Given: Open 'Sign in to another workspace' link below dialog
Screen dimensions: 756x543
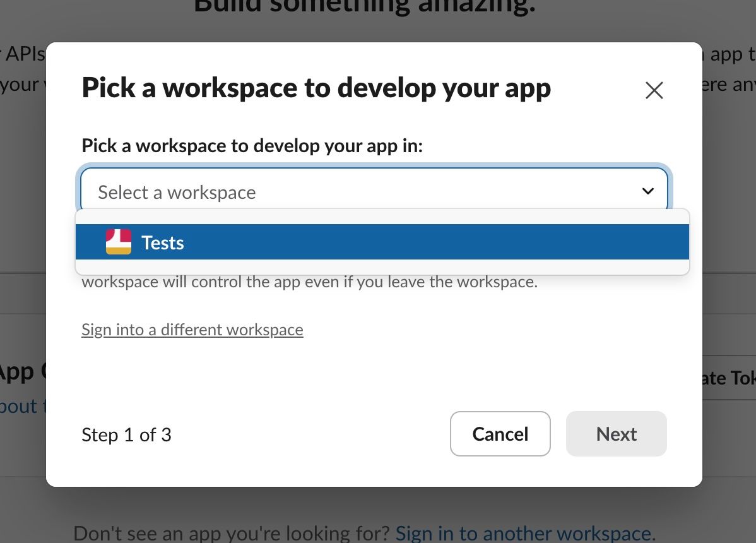Looking at the screenshot, I should [x=523, y=534].
